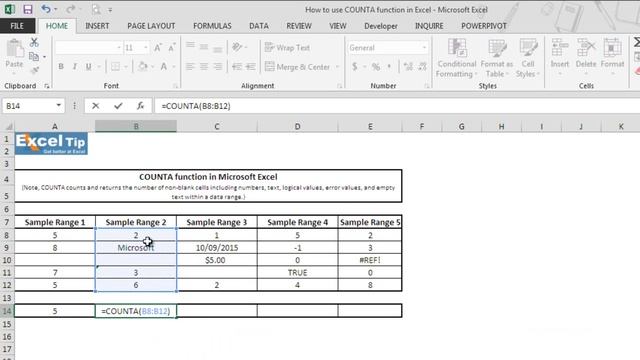
Task: Switch to INSERT tab
Action: click(x=97, y=26)
